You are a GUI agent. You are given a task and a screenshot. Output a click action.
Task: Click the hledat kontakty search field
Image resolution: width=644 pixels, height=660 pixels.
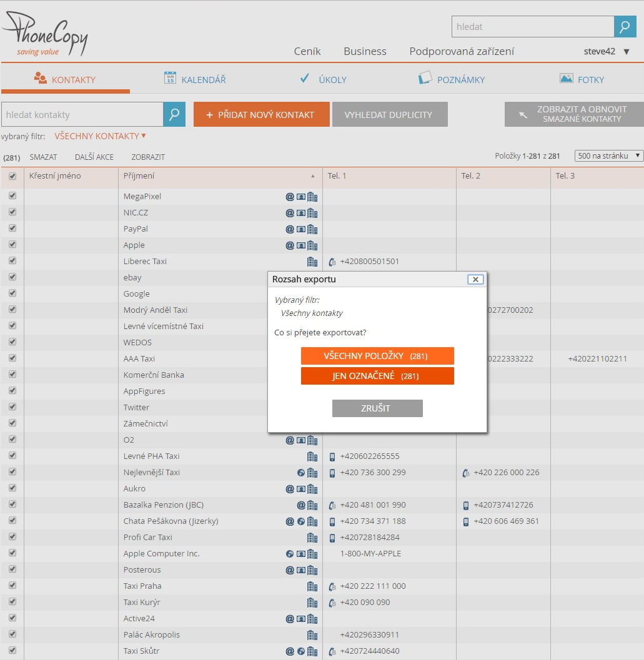(82, 115)
